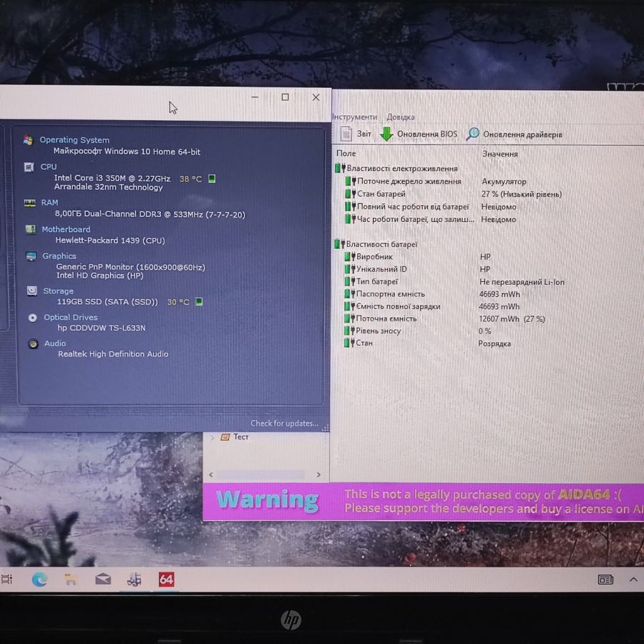Select the Виробник row
644x644 pixels.
(x=417, y=257)
